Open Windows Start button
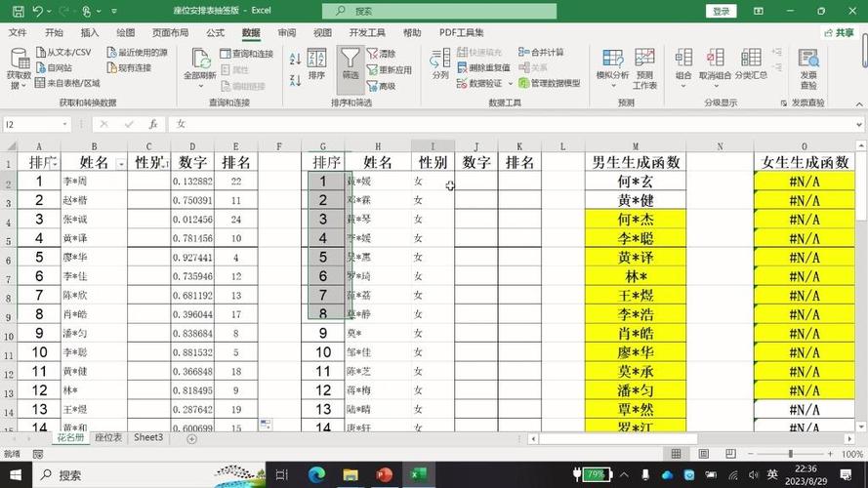This screenshot has width=868, height=488. [x=16, y=474]
